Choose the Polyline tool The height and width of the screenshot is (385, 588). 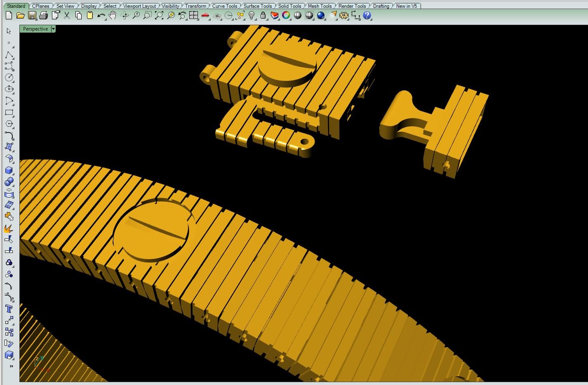pyautogui.click(x=9, y=55)
